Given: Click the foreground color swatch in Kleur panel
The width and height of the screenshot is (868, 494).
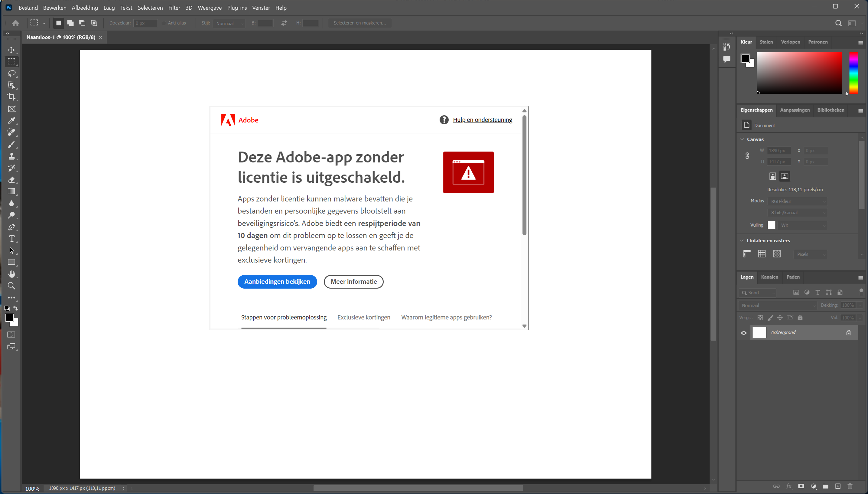Looking at the screenshot, I should (745, 58).
